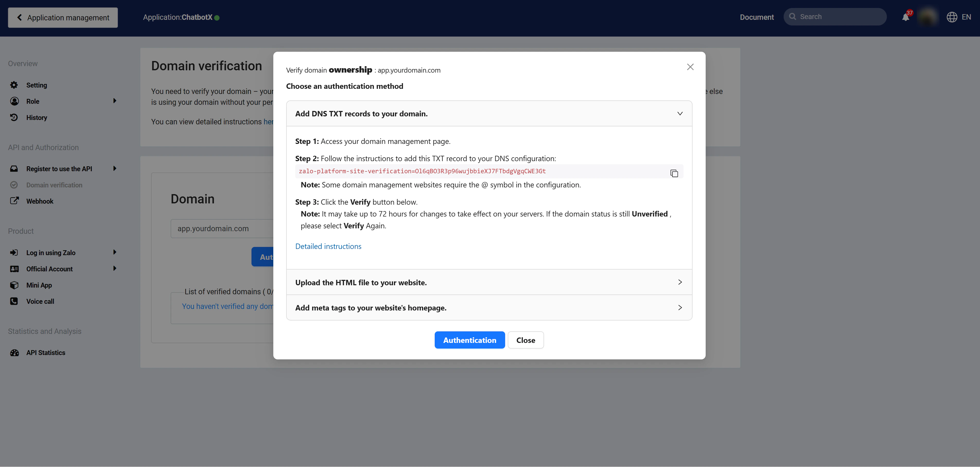Switch language via EN selector

[x=966, y=17]
